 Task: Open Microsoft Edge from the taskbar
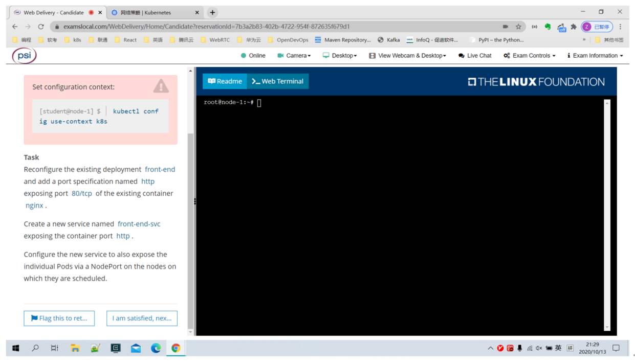coord(156,348)
